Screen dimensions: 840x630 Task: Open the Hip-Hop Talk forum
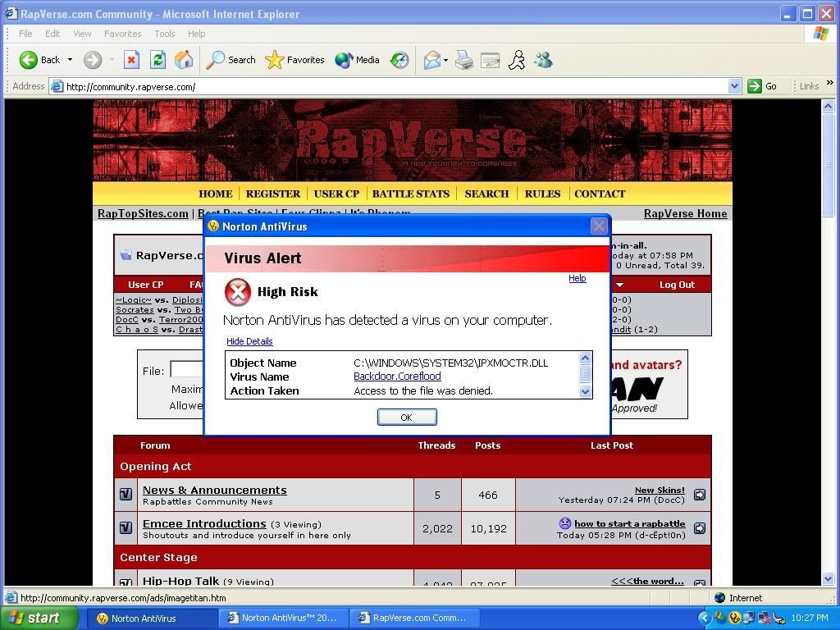pos(180,581)
